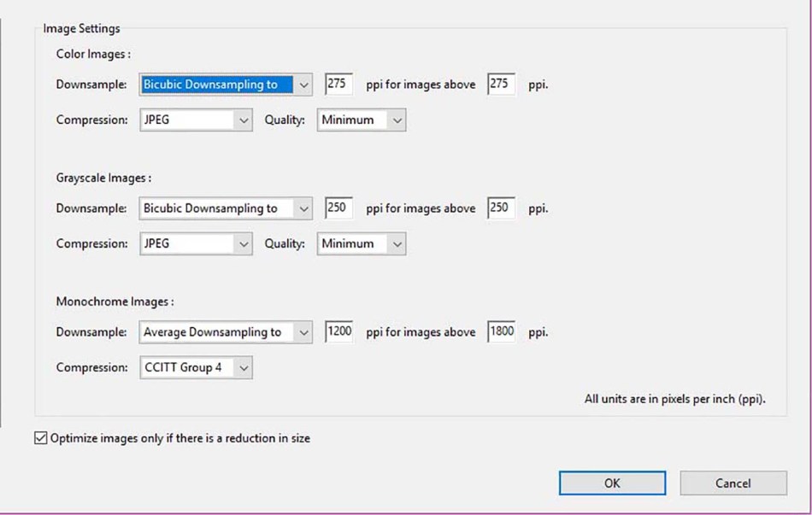The width and height of the screenshot is (812, 515).
Task: Confirm settings with OK button
Action: click(612, 483)
